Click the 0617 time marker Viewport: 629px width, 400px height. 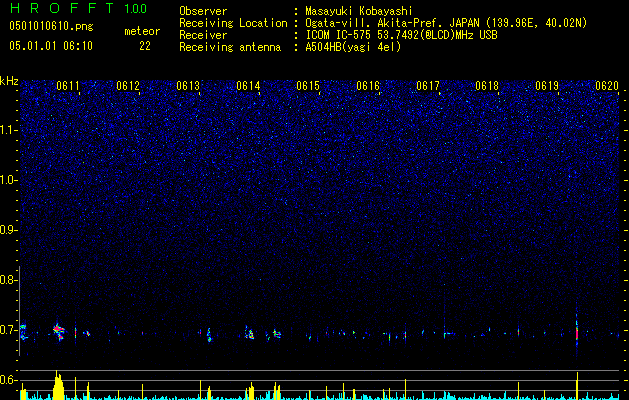(428, 86)
